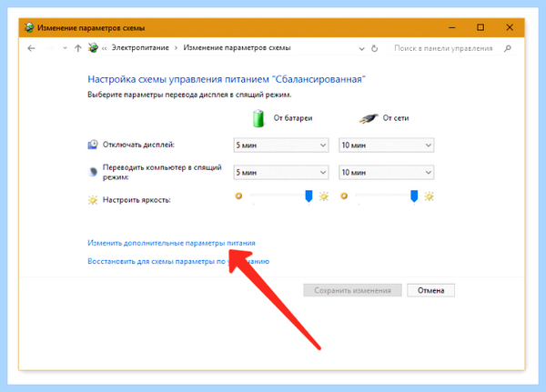Click dim sun icon of battery brightness
Image resolution: width=546 pixels, height=392 pixels.
[238, 196]
